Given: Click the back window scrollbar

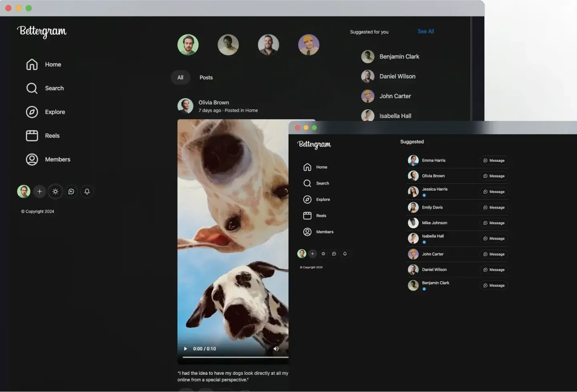Looking at the screenshot, I should point(472,68).
